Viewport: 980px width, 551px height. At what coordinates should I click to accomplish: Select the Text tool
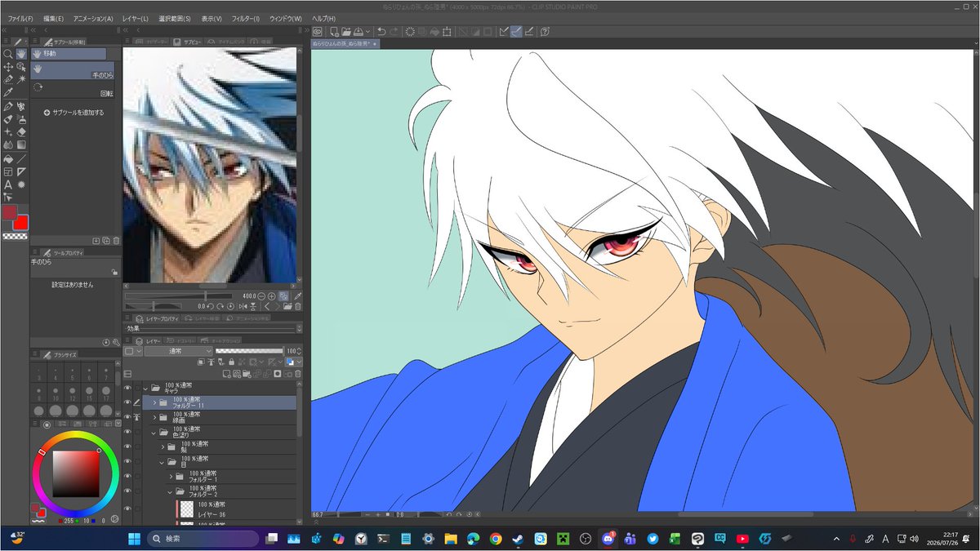click(x=8, y=185)
